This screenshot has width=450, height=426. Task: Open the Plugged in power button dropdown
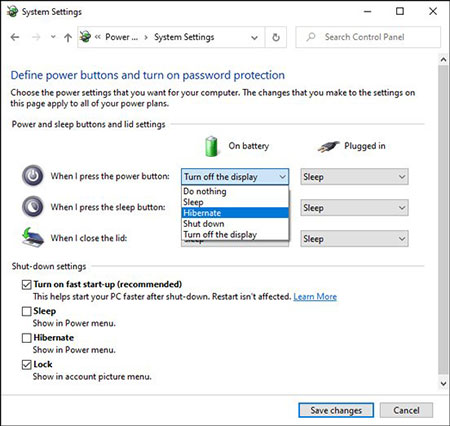(x=354, y=177)
